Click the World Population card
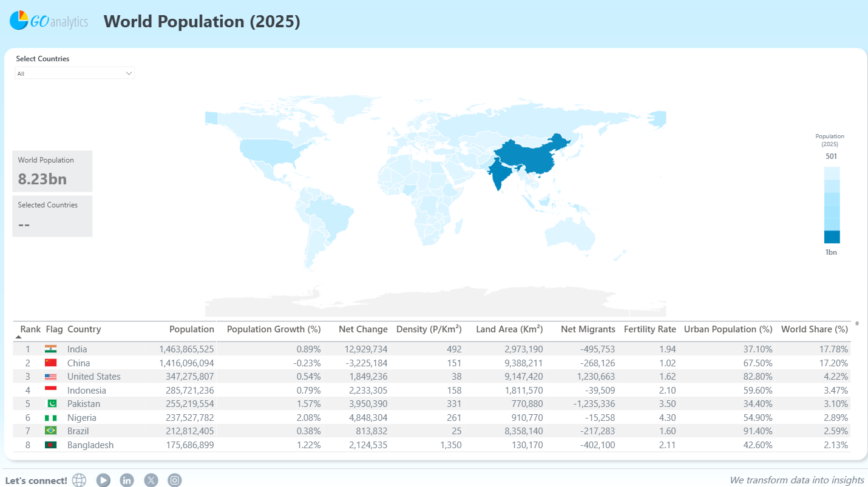 click(x=52, y=171)
